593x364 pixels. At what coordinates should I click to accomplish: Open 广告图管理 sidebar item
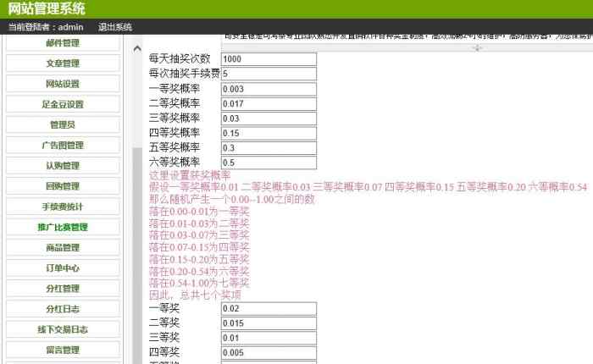pyautogui.click(x=63, y=146)
